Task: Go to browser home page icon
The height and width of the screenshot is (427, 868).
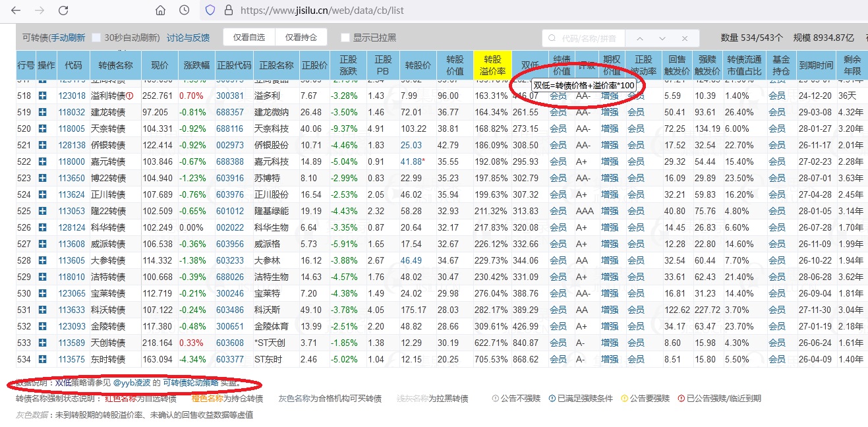Action: tap(160, 11)
